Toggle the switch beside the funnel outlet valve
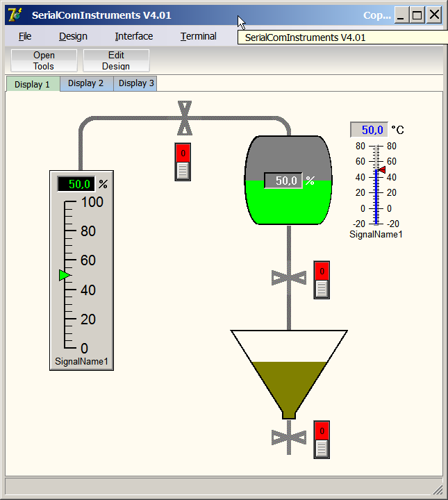Image resolution: width=448 pixels, height=500 pixels. click(x=322, y=440)
